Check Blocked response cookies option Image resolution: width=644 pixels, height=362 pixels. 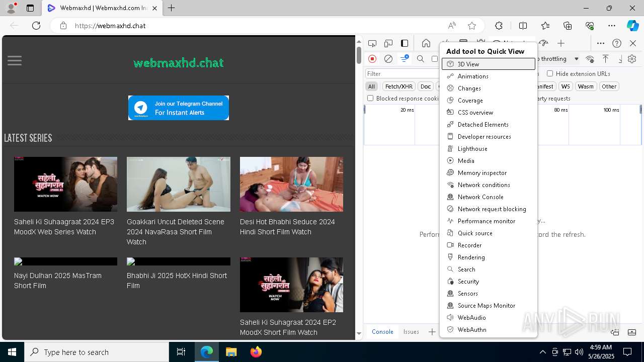pos(370,99)
